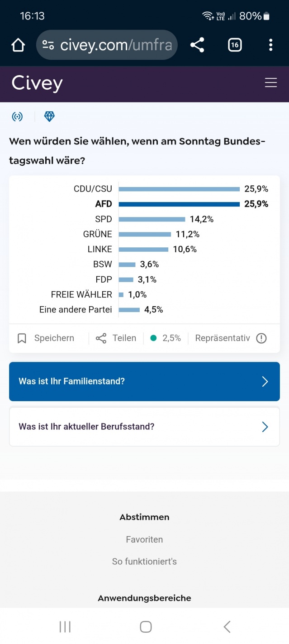Tap the Repräsentativ info exclamation icon

261,338
